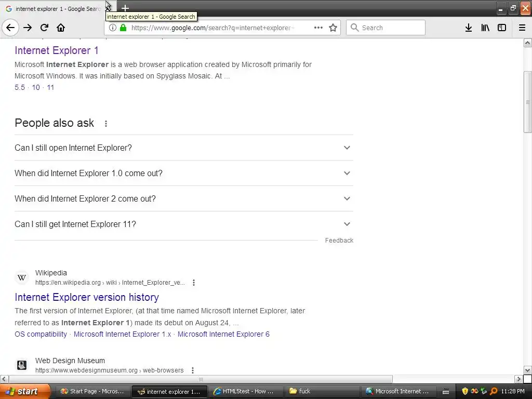Switch to Start Page taskbar window
The height and width of the screenshot is (399, 532).
[x=92, y=391]
